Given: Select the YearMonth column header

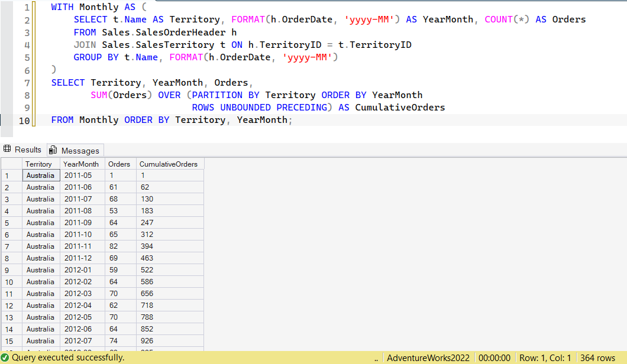Looking at the screenshot, I should point(82,164).
